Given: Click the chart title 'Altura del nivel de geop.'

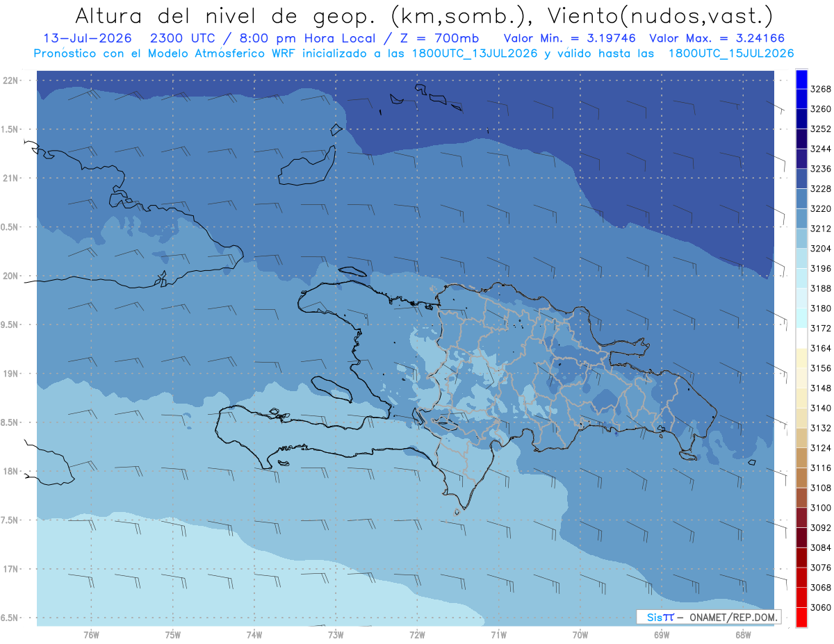Looking at the screenshot, I should point(225,15).
